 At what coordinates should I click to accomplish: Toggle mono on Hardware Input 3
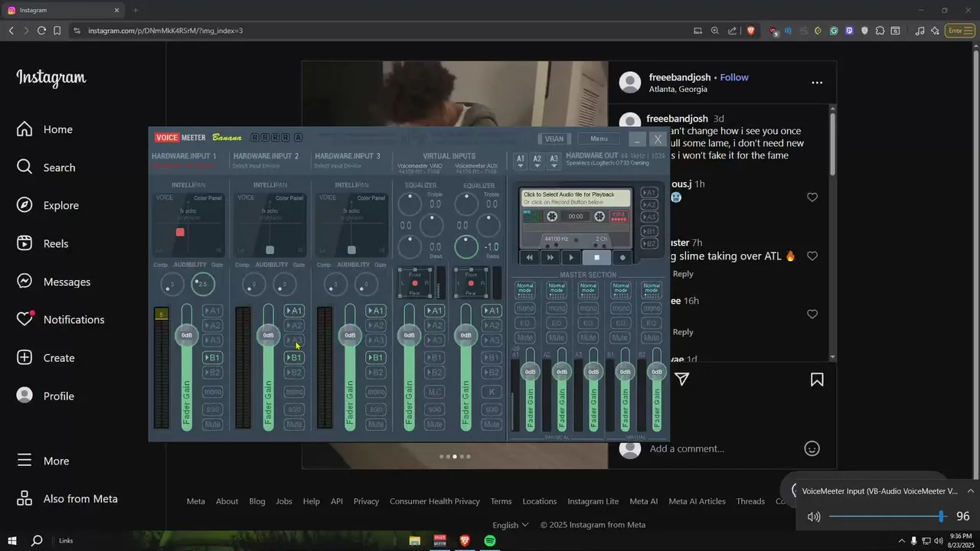[x=375, y=392]
